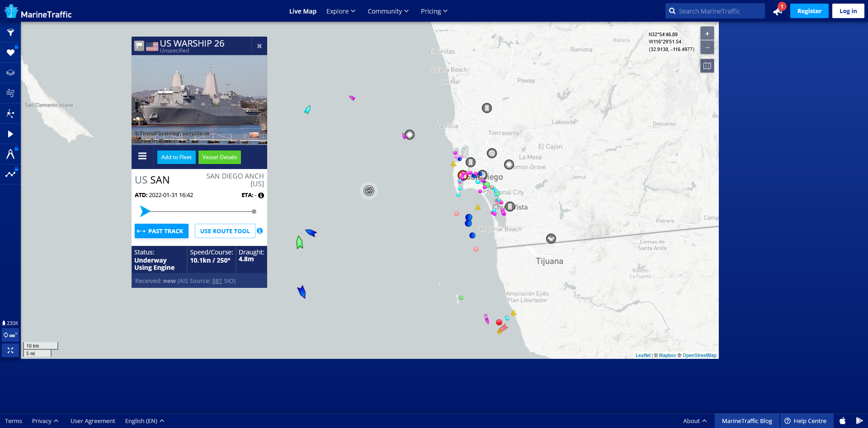
Task: Close the US WARSHIP 26 popup
Action: (259, 46)
